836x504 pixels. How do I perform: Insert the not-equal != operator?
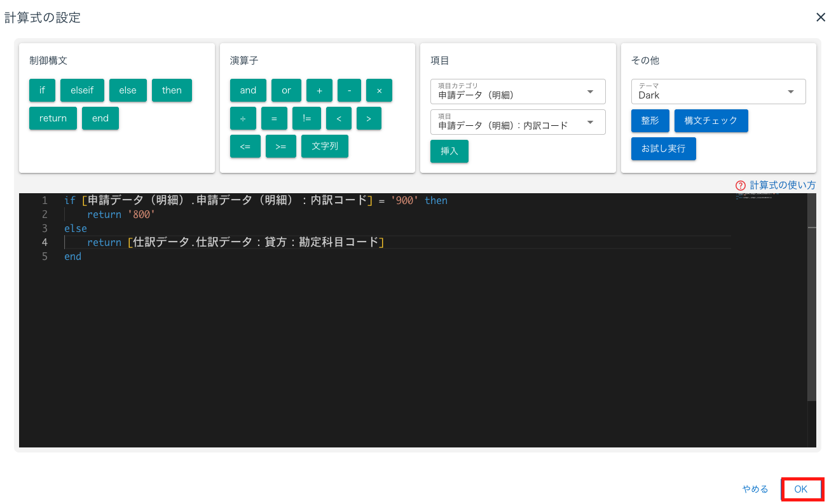click(306, 118)
